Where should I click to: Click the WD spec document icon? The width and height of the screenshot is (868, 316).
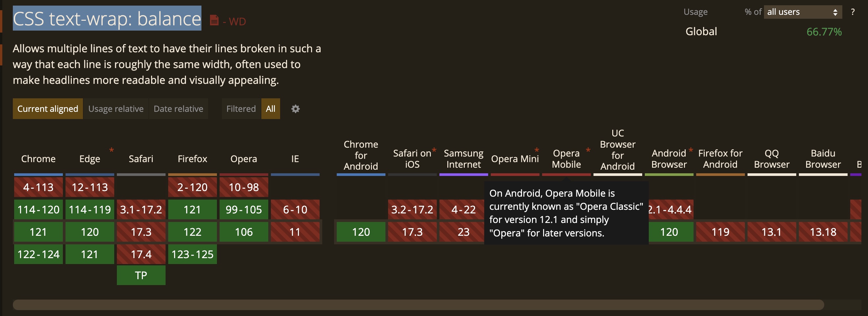(214, 20)
